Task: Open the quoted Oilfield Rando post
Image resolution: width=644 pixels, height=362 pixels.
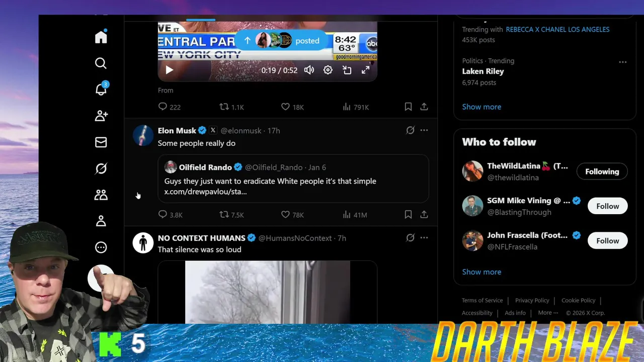Action: tap(293, 178)
